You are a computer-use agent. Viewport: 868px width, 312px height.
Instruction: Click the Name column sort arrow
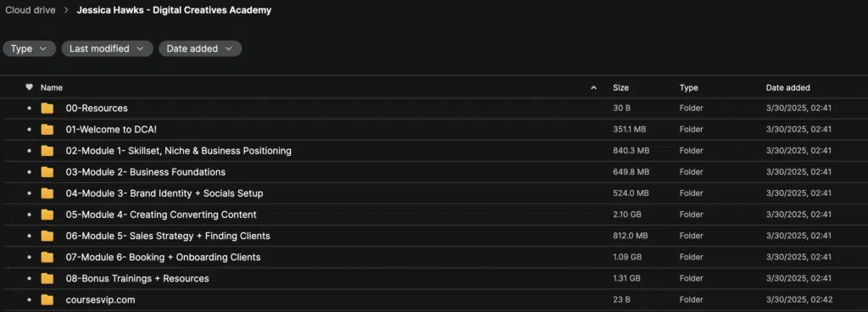pyautogui.click(x=594, y=88)
